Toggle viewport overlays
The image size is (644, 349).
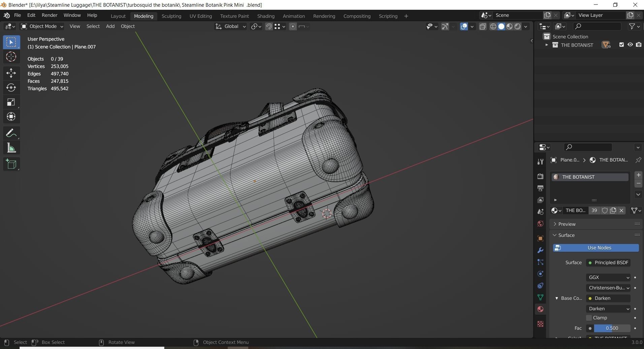[x=464, y=26]
